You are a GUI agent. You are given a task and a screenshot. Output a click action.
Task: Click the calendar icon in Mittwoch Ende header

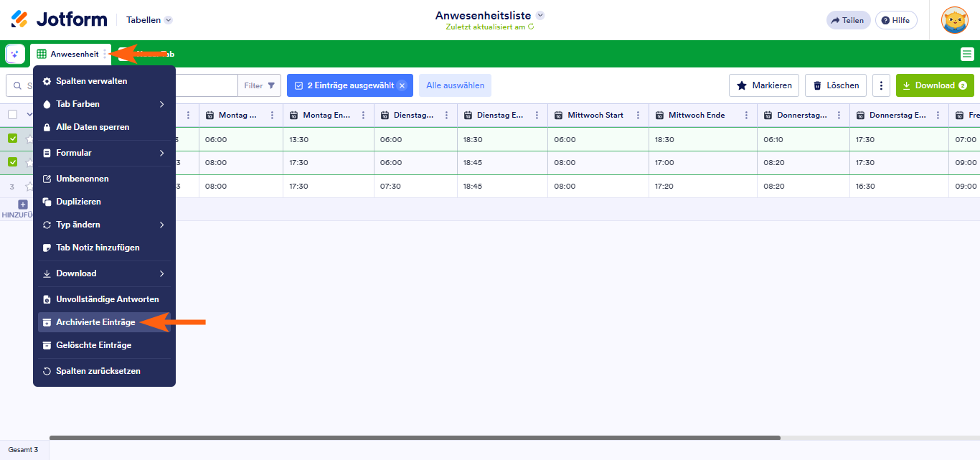[x=660, y=115]
